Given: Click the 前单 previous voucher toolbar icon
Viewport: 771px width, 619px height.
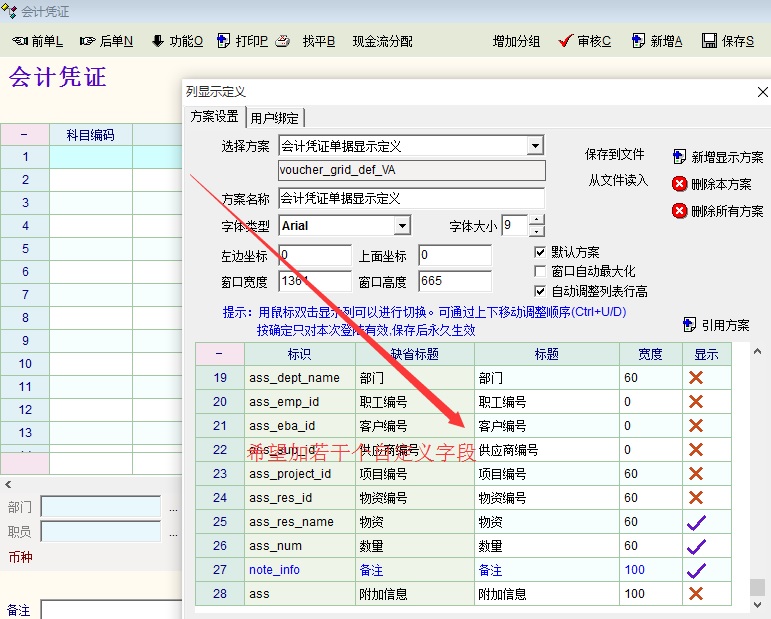Looking at the screenshot, I should (x=20, y=41).
